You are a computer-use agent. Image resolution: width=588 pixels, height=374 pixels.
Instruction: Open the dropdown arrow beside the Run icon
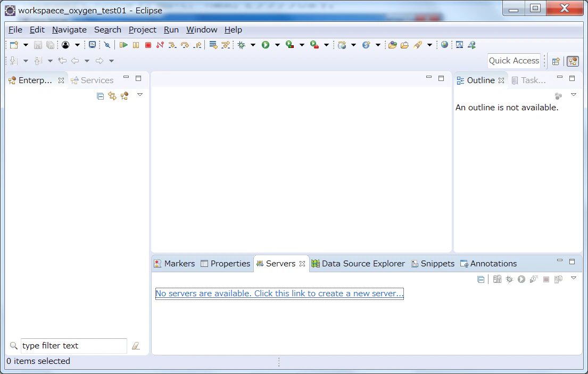(277, 45)
